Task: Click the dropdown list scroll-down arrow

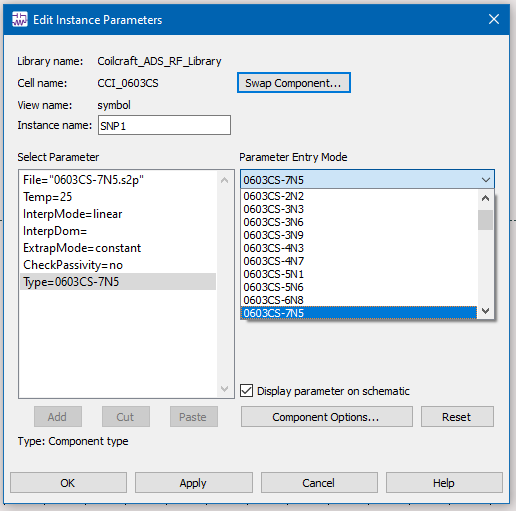Action: click(485, 311)
